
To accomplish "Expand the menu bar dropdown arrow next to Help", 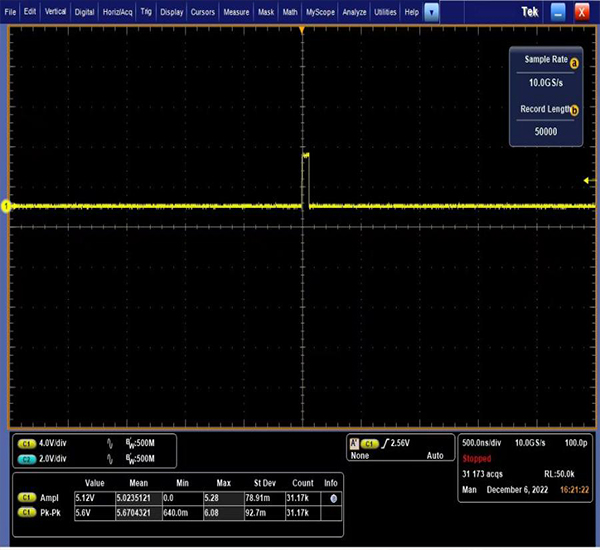I will click(x=431, y=11).
